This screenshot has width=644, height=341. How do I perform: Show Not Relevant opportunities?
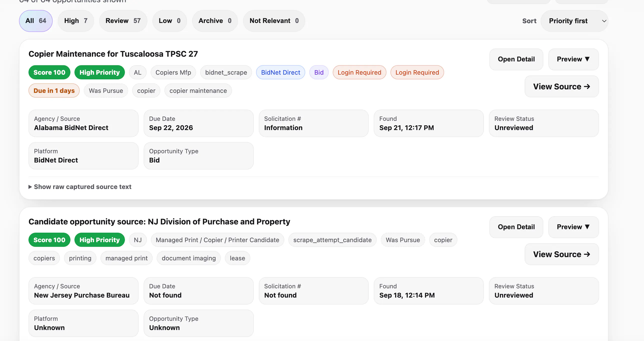pyautogui.click(x=274, y=21)
